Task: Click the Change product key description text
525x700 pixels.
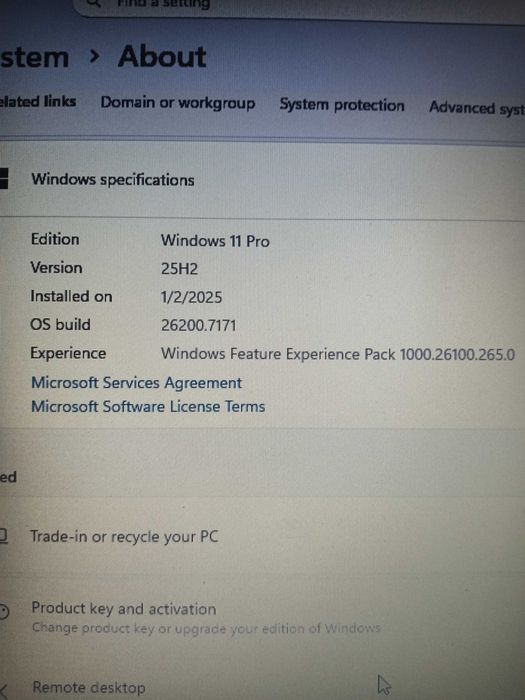Action: click(206, 628)
